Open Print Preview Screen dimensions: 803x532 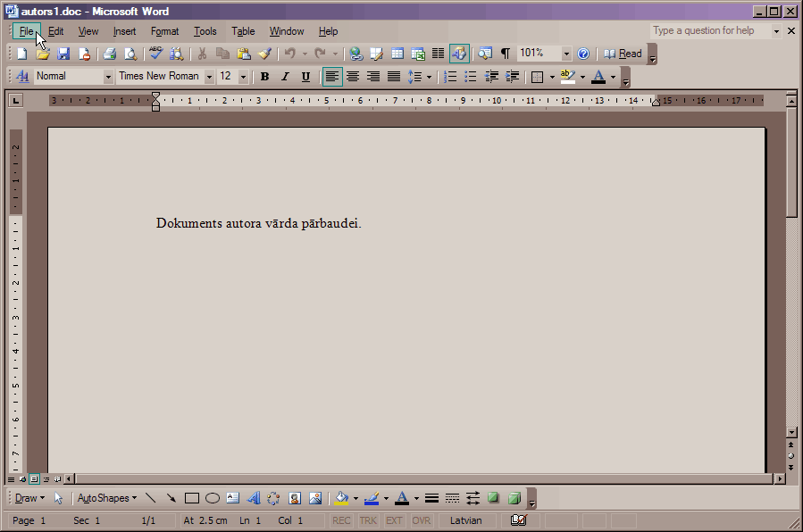pyautogui.click(x=130, y=54)
